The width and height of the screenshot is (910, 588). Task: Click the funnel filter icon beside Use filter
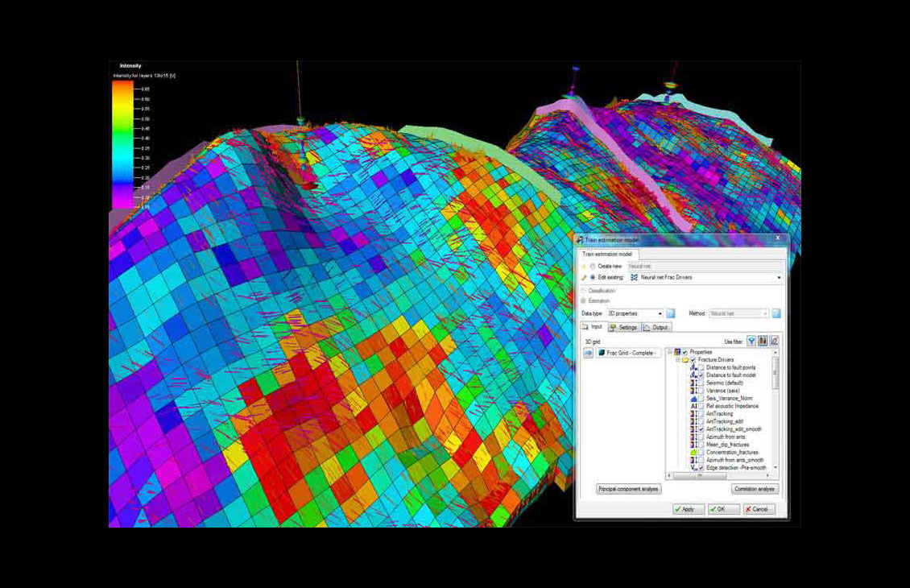pos(751,342)
